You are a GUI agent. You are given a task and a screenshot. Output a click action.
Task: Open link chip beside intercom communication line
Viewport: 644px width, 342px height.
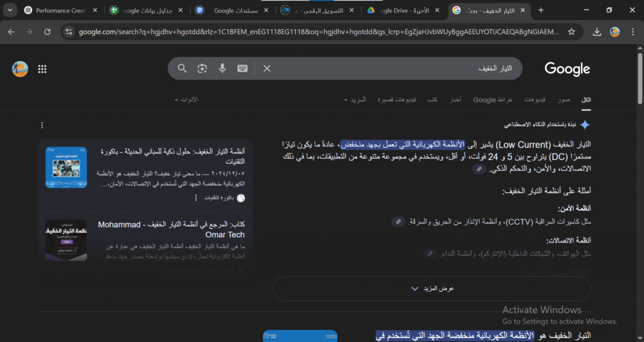pyautogui.click(x=430, y=254)
